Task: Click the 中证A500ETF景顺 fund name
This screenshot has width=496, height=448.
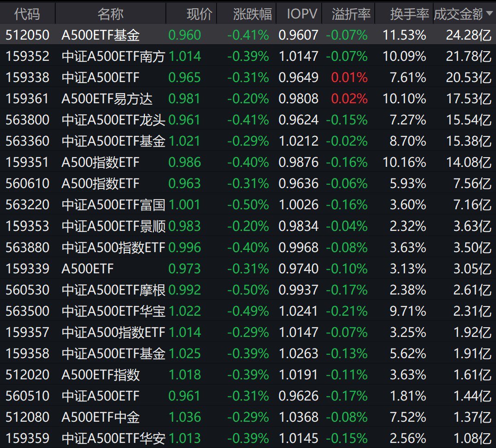Action: [x=113, y=226]
